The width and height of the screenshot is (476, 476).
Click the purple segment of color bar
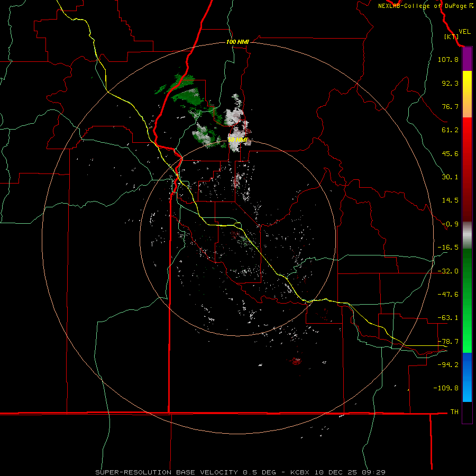click(x=467, y=59)
